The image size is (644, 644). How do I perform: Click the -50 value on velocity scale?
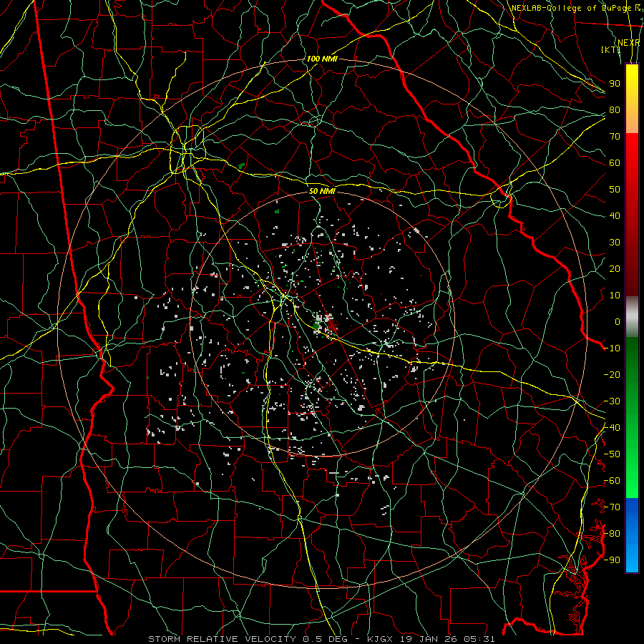pos(612,454)
